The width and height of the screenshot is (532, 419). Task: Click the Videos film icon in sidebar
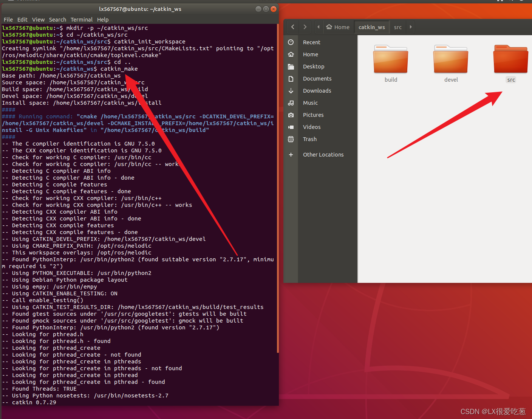point(291,127)
